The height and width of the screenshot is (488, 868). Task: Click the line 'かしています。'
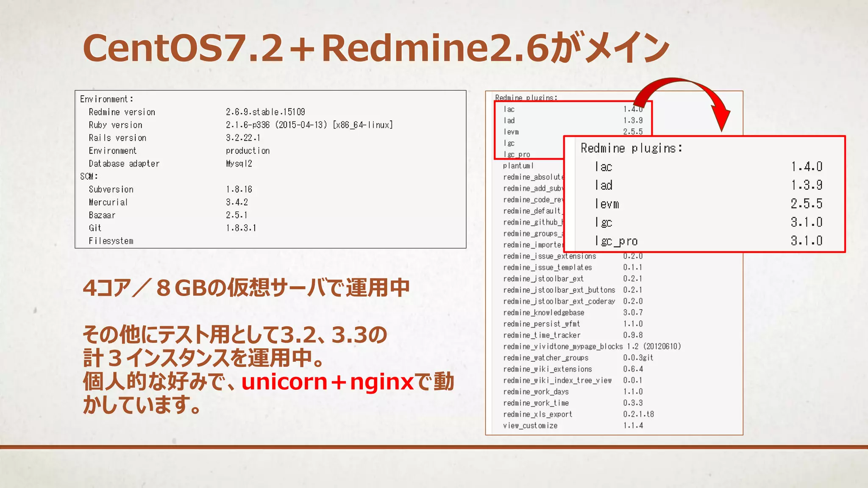pyautogui.click(x=142, y=405)
